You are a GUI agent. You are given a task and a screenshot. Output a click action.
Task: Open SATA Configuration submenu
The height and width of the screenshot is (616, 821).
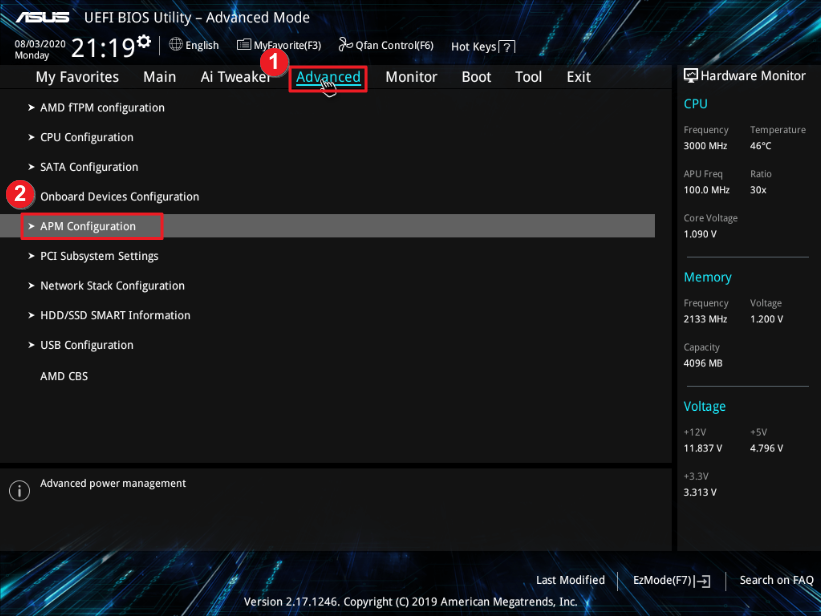(x=90, y=167)
